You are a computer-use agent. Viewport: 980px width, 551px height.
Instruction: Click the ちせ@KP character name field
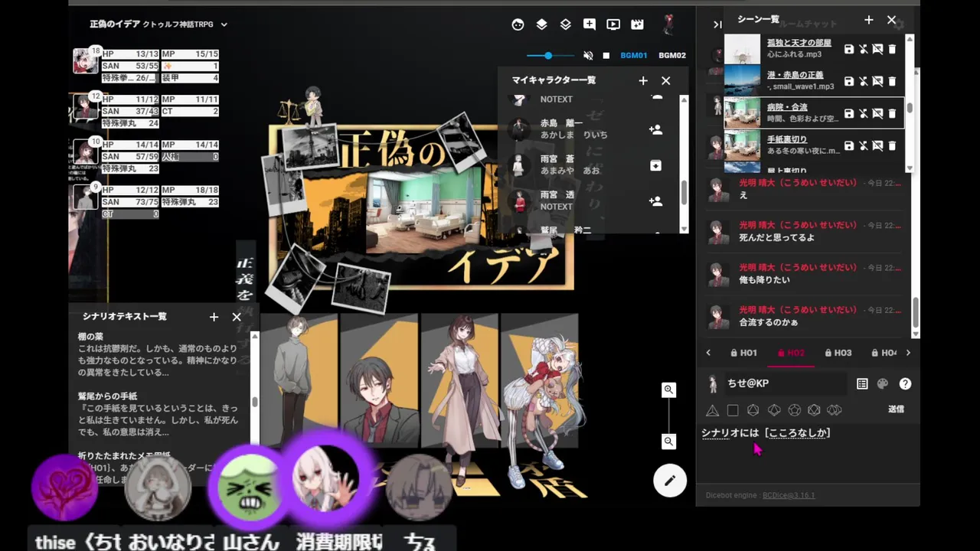tap(785, 383)
